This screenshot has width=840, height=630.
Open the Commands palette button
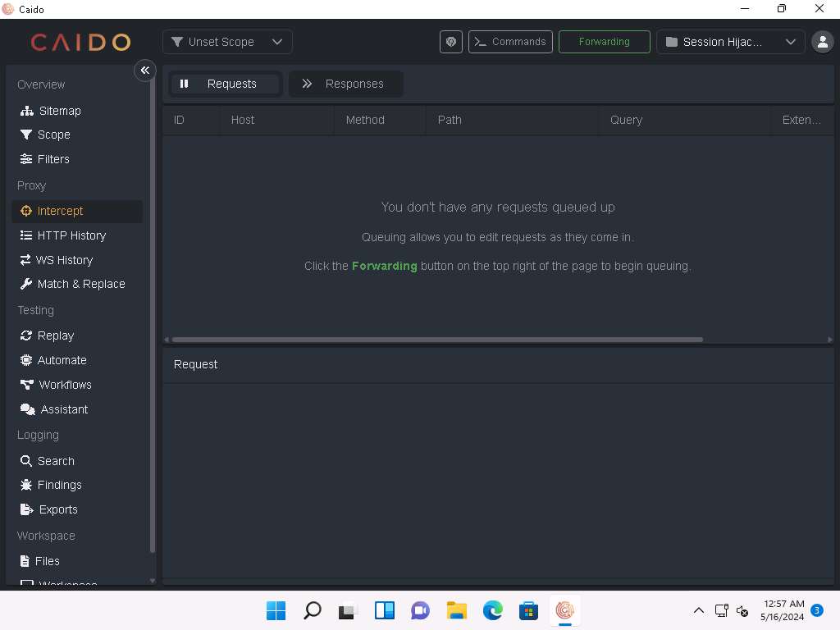tap(509, 42)
